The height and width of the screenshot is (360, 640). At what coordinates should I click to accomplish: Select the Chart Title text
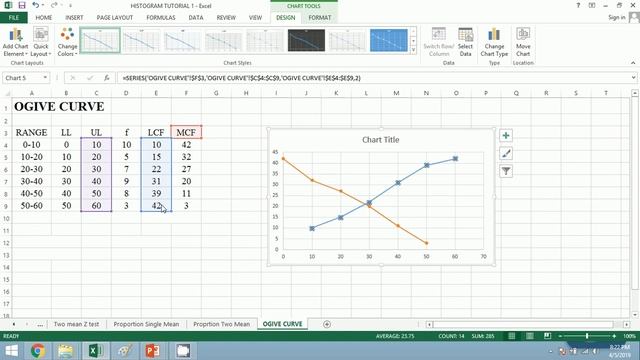[x=380, y=140]
